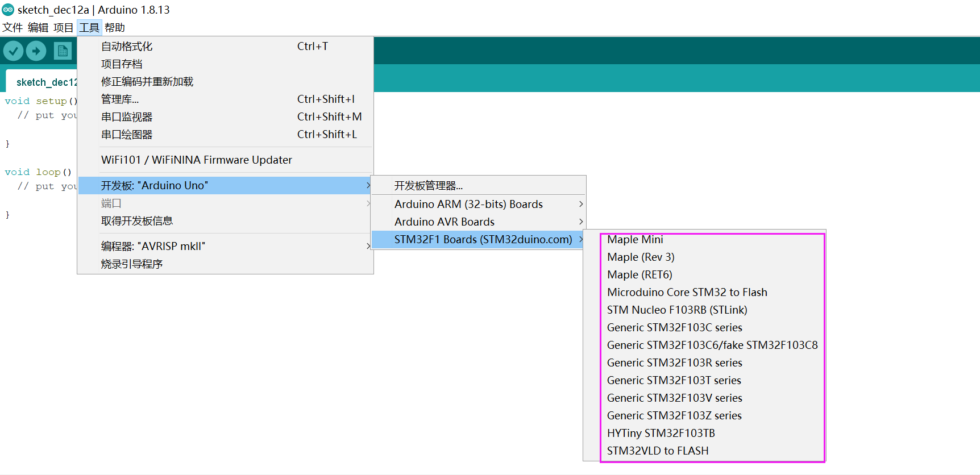Image resolution: width=980 pixels, height=475 pixels.
Task: Open 串口绘图器 serial plotter
Action: [225, 134]
